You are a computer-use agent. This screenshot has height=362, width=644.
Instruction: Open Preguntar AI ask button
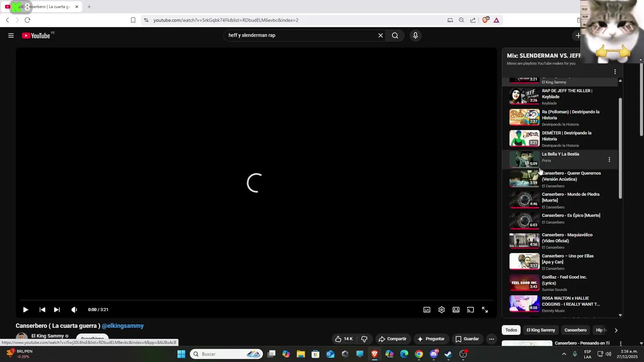click(431, 339)
